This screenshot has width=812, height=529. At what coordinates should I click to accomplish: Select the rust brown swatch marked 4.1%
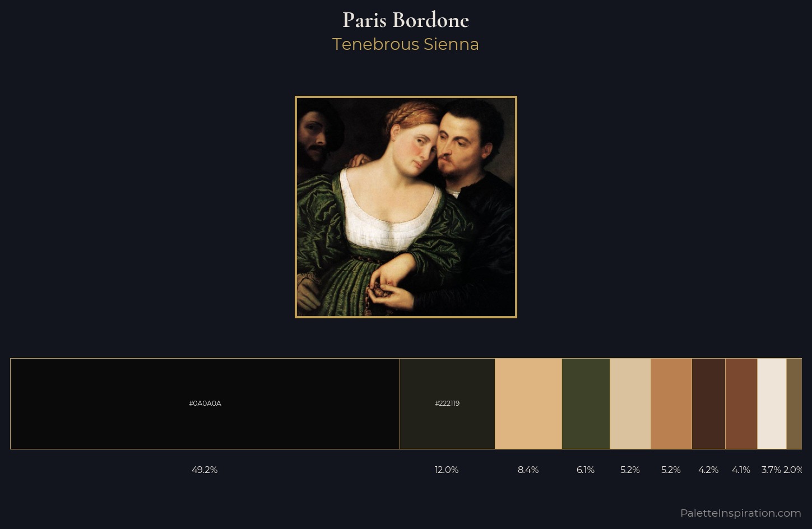(741, 403)
